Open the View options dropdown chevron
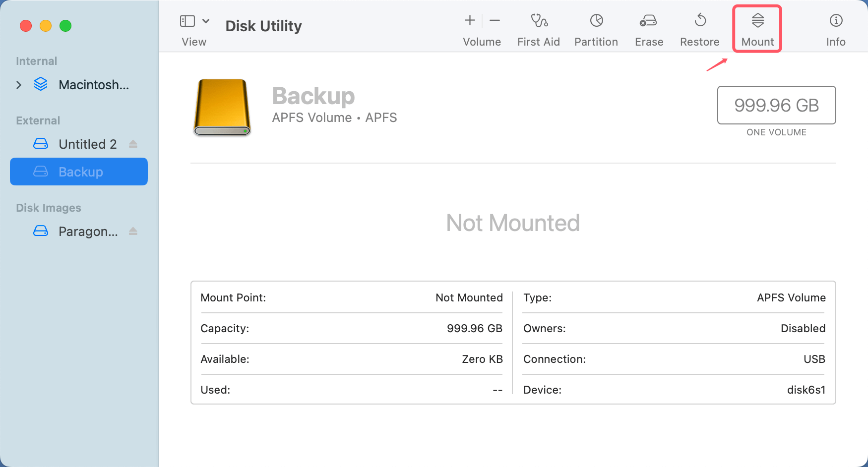This screenshot has height=467, width=868. click(207, 20)
